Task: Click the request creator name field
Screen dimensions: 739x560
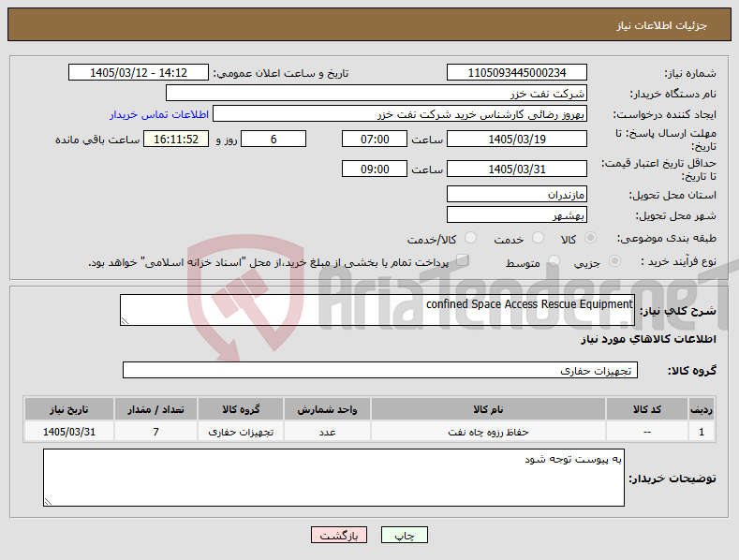Action: [400, 114]
